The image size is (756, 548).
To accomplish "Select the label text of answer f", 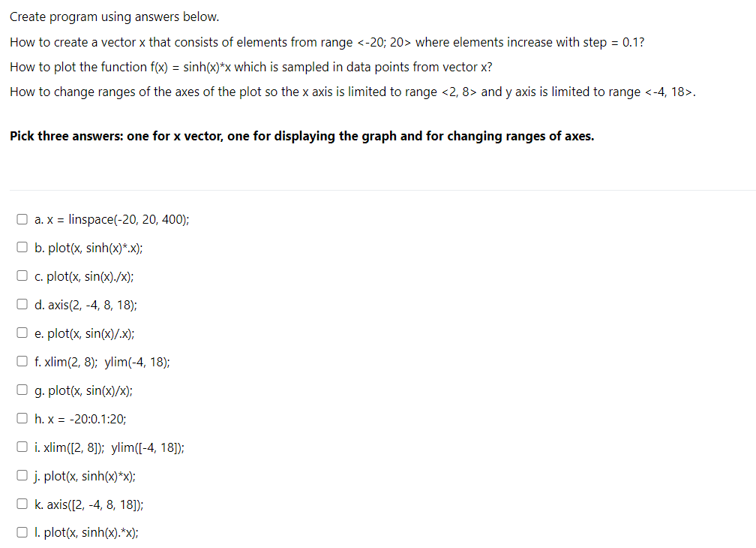I will point(102,361).
